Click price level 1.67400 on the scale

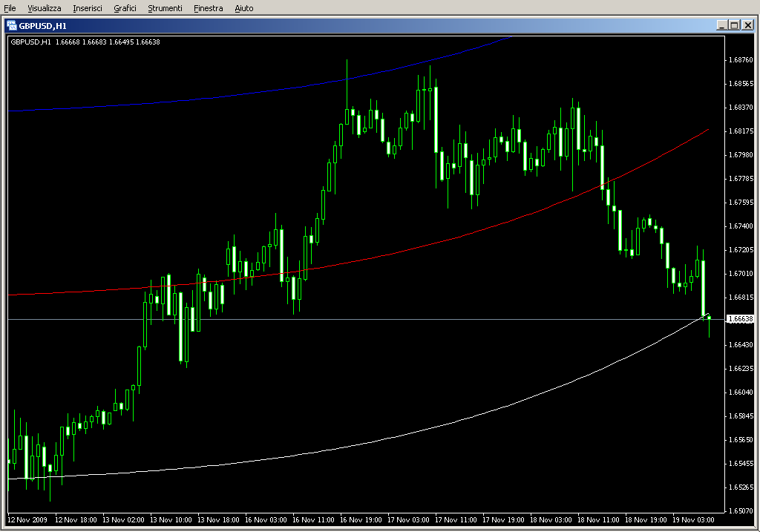(741, 226)
